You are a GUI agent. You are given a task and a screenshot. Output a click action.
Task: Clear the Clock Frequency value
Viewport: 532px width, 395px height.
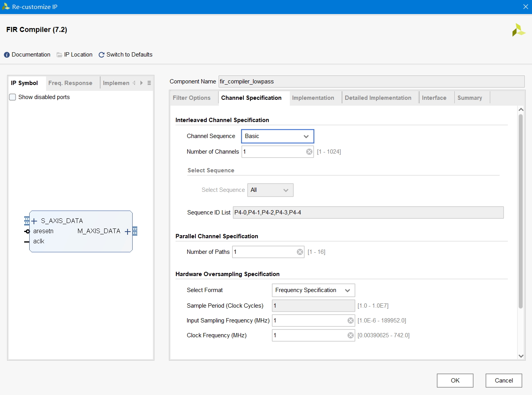click(x=351, y=335)
